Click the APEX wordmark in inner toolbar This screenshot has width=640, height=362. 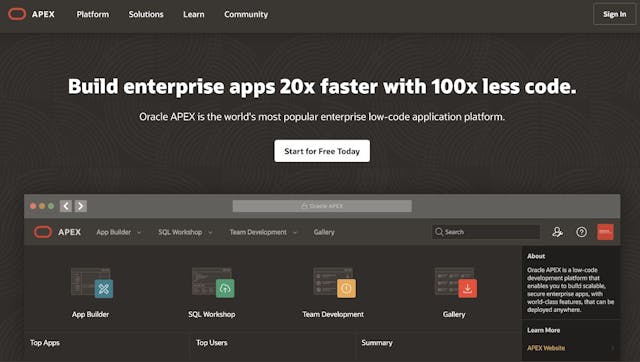(x=69, y=232)
